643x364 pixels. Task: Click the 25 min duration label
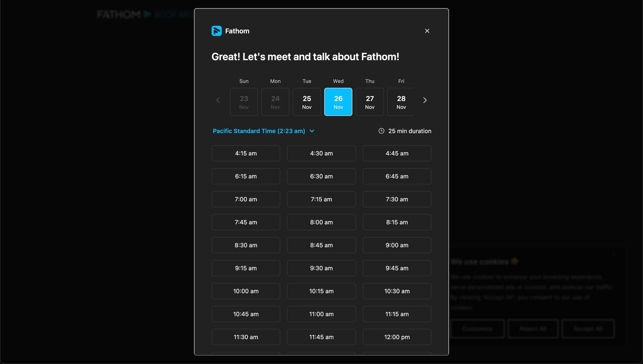(x=410, y=131)
